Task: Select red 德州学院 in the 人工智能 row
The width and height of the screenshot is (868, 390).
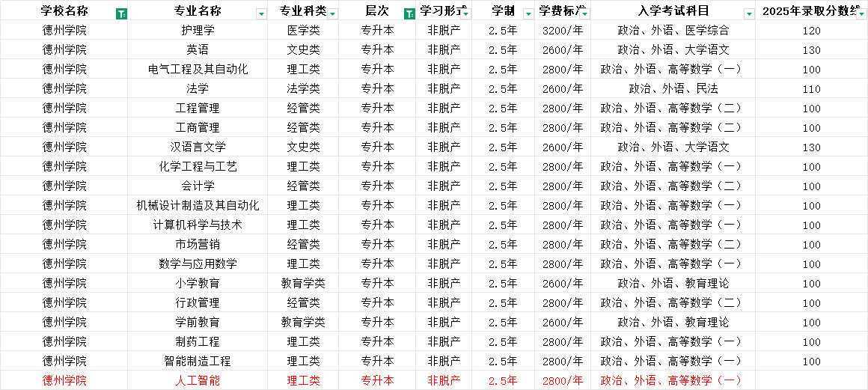Action: pos(64,381)
